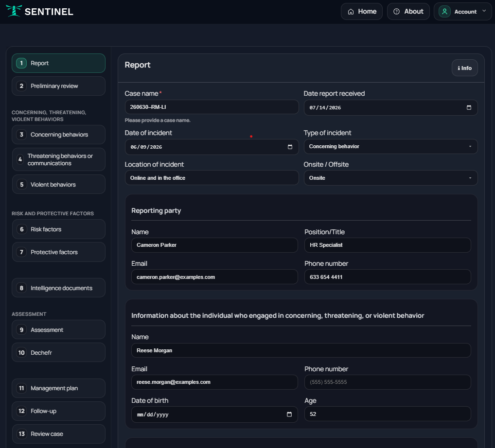Click the reese.morgan email field
The height and width of the screenshot is (448, 495).
point(214,382)
